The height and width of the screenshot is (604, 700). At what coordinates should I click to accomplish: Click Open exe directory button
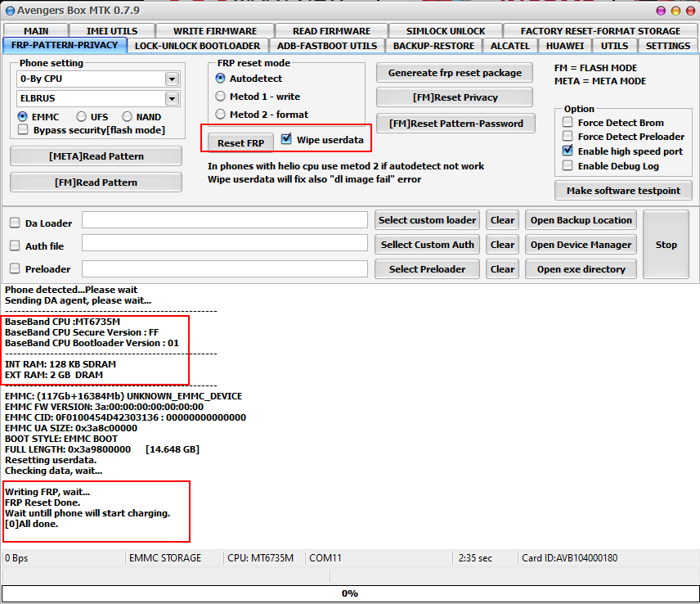click(x=581, y=269)
